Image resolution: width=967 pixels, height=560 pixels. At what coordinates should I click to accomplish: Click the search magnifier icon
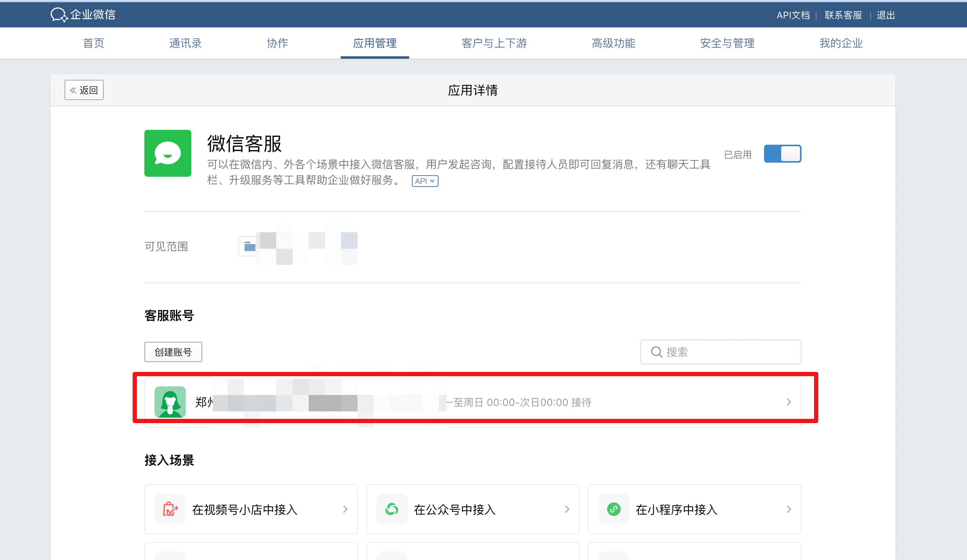(656, 352)
